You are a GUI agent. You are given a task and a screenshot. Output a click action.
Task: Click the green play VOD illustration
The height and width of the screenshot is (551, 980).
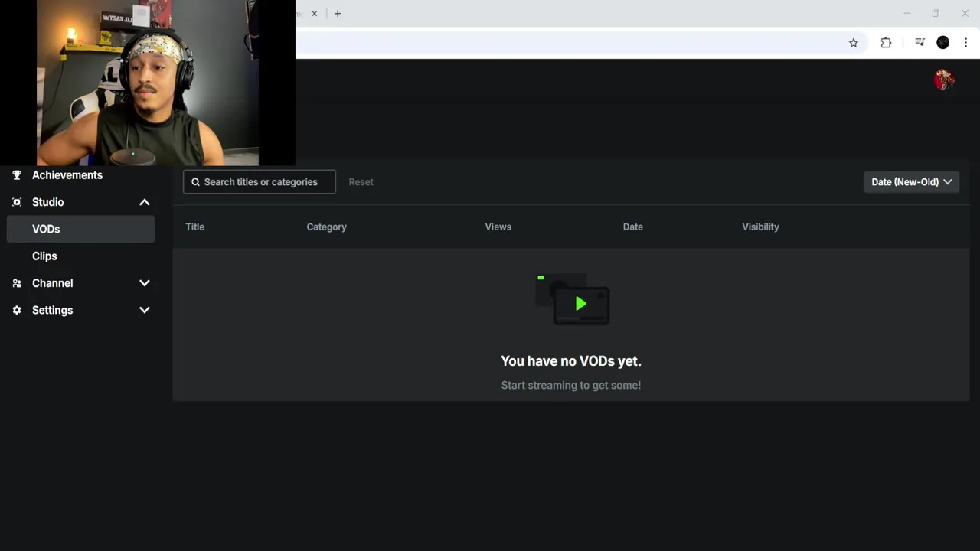point(573,300)
